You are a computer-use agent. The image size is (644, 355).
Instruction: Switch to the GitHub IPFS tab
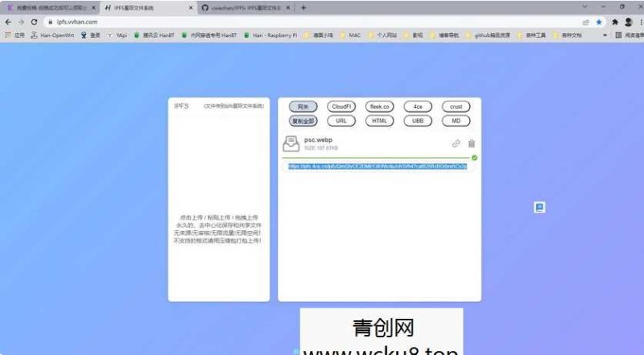tap(246, 8)
